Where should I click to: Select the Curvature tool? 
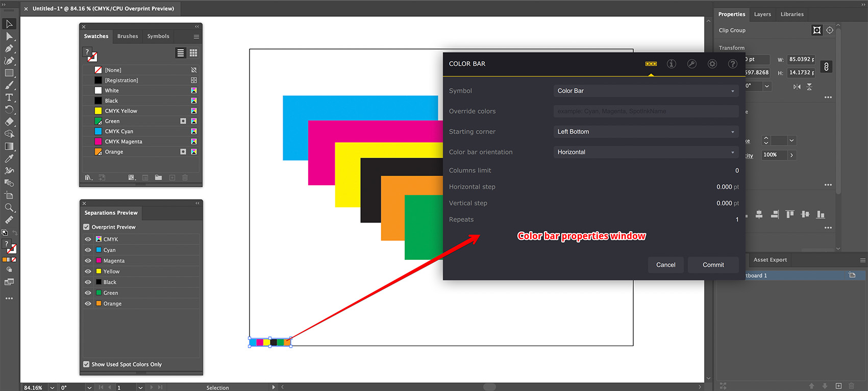[x=9, y=61]
